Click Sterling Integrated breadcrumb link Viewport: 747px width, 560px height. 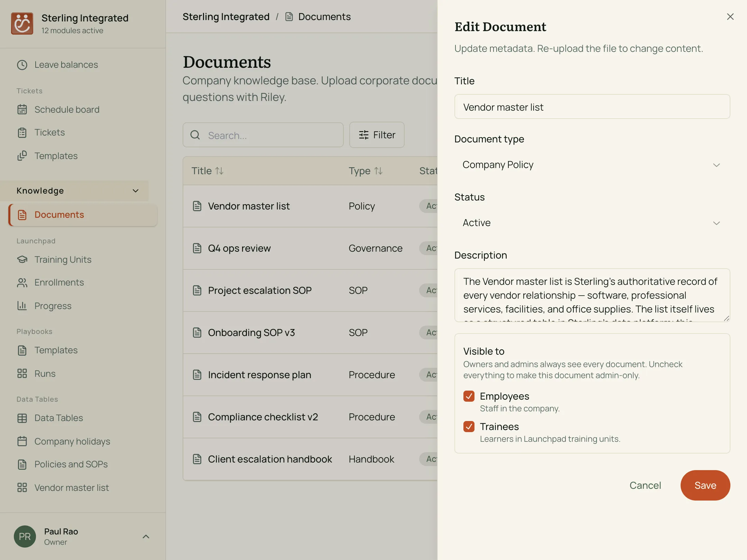226,17
